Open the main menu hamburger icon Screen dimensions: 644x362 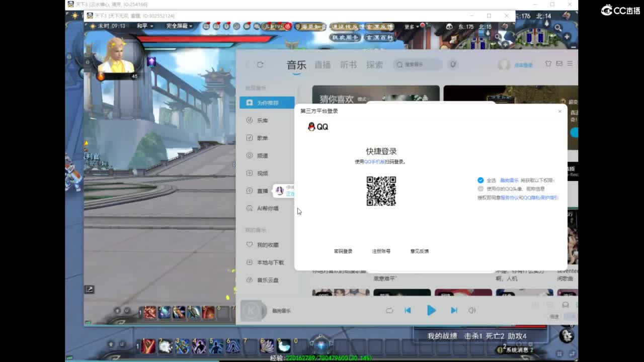[x=570, y=63]
